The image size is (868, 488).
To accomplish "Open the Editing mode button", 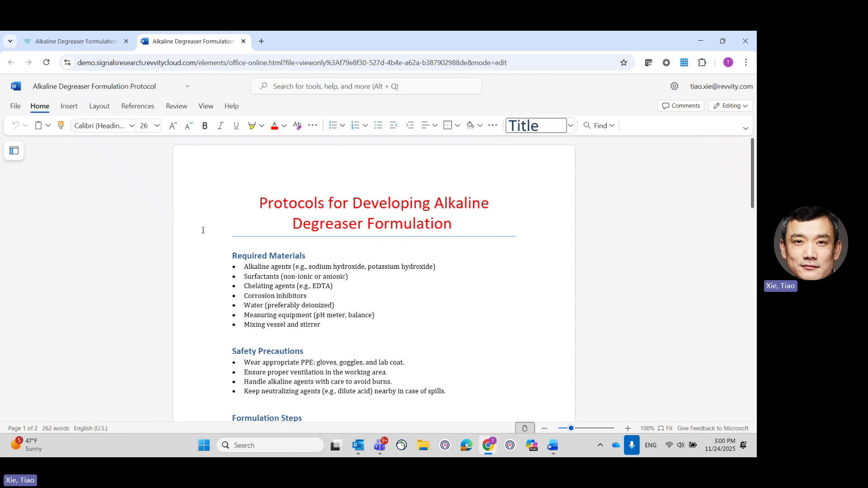I will click(x=731, y=106).
